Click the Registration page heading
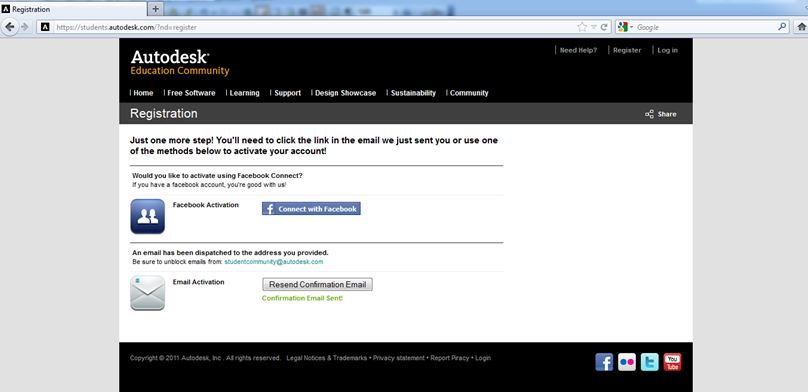Screen dimensions: 808x392 pos(164,113)
